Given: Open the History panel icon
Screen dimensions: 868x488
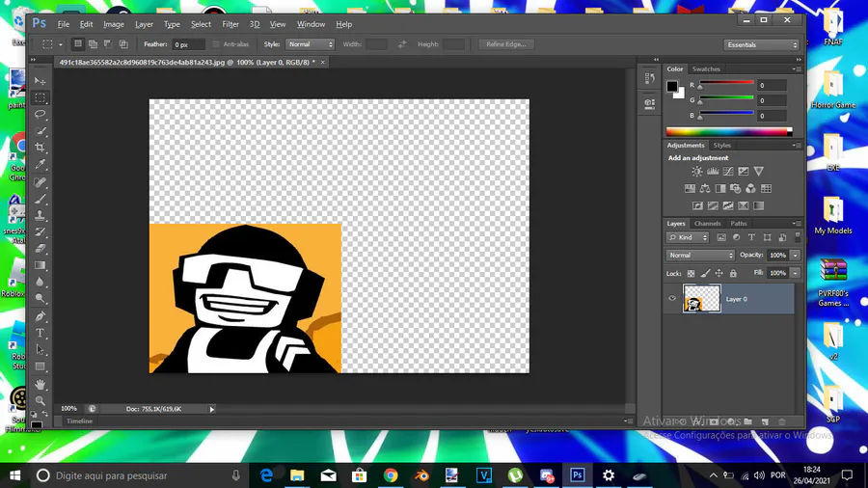Looking at the screenshot, I should pyautogui.click(x=650, y=79).
